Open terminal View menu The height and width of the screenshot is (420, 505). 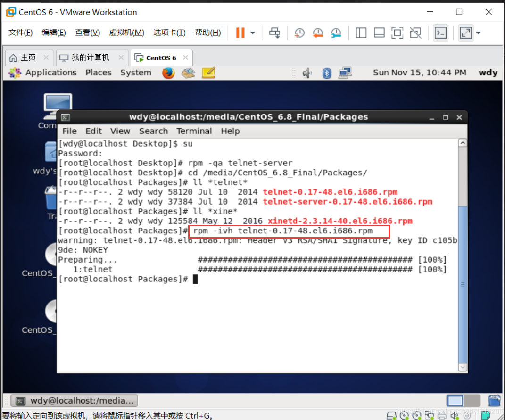(120, 132)
